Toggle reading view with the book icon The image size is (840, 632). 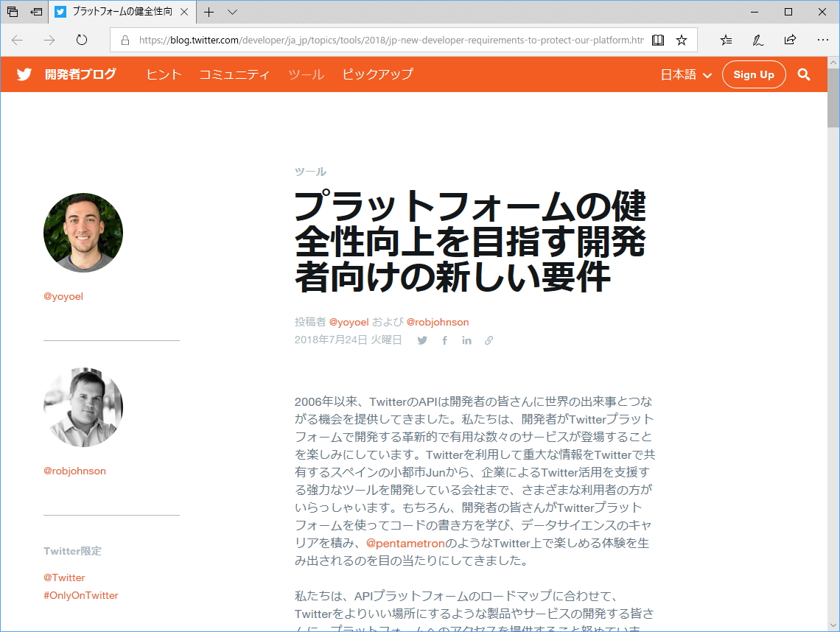(657, 41)
